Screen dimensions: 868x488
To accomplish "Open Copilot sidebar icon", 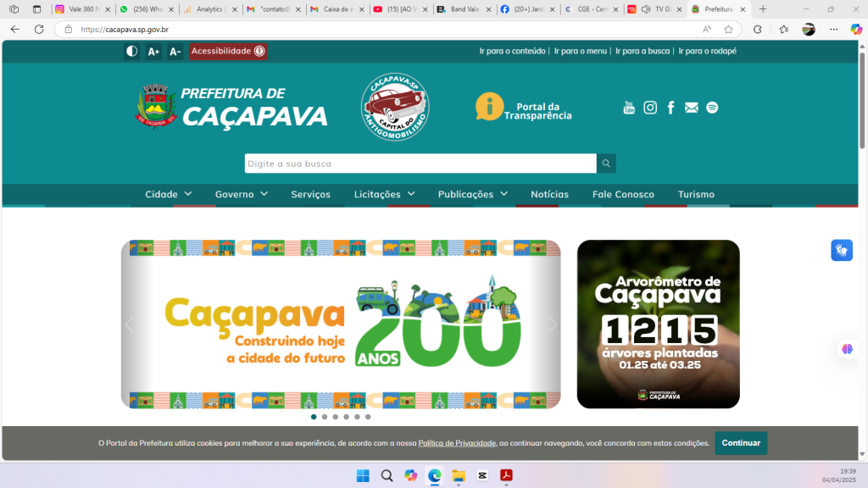I will (x=856, y=30).
